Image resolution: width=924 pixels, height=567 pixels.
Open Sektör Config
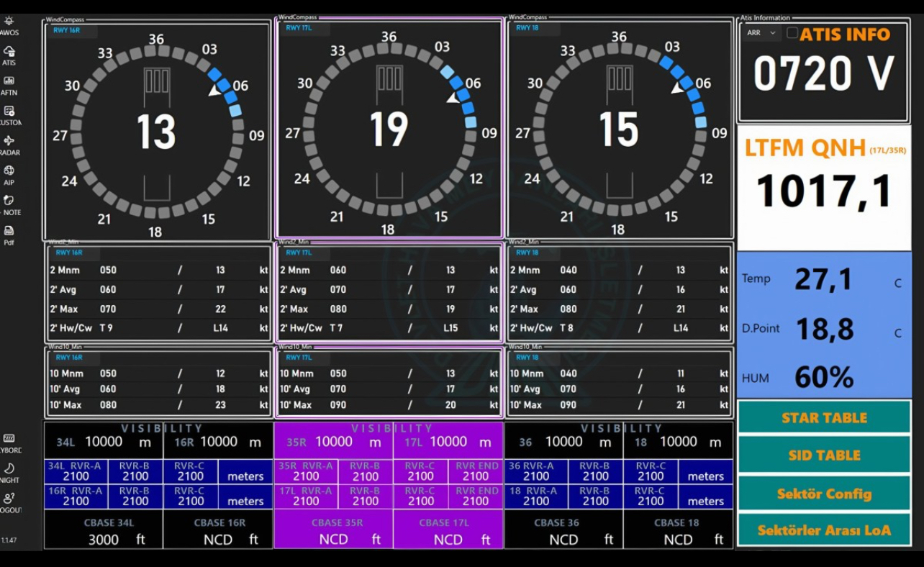click(x=824, y=494)
